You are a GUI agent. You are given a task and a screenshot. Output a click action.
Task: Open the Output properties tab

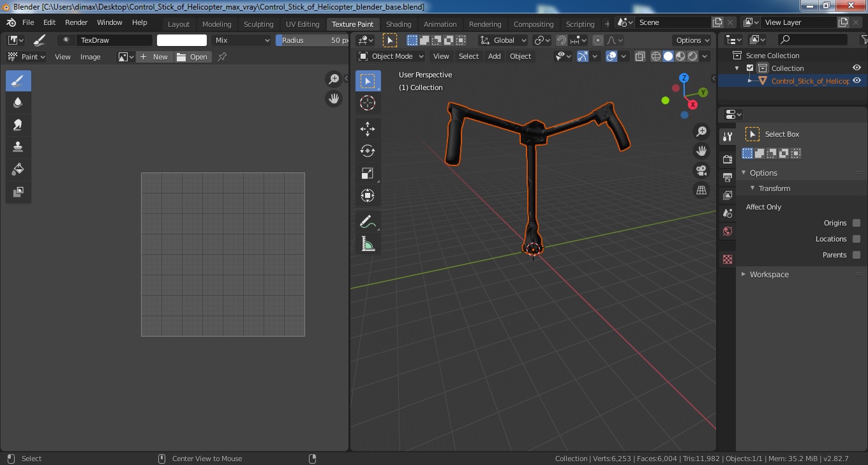click(727, 177)
